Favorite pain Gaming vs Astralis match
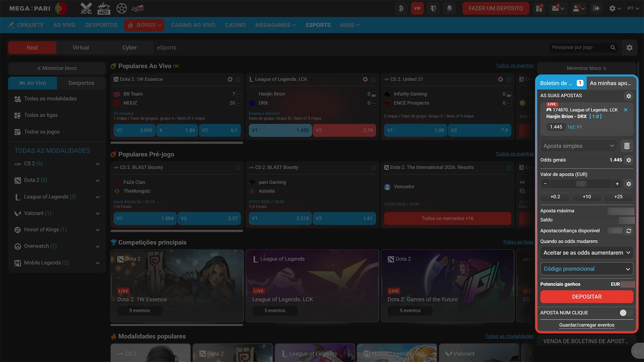 [373, 168]
